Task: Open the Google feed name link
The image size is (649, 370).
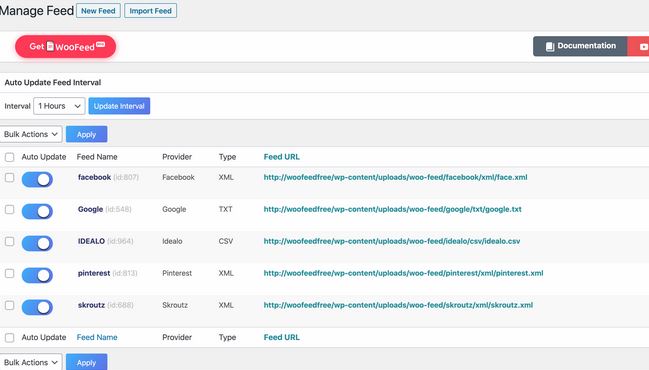Action: pyautogui.click(x=90, y=209)
